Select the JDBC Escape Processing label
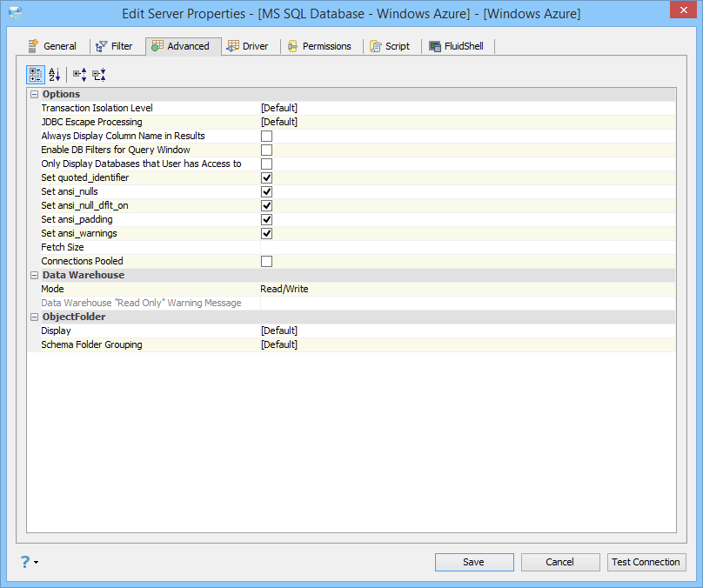This screenshot has width=703, height=588. pyautogui.click(x=91, y=122)
